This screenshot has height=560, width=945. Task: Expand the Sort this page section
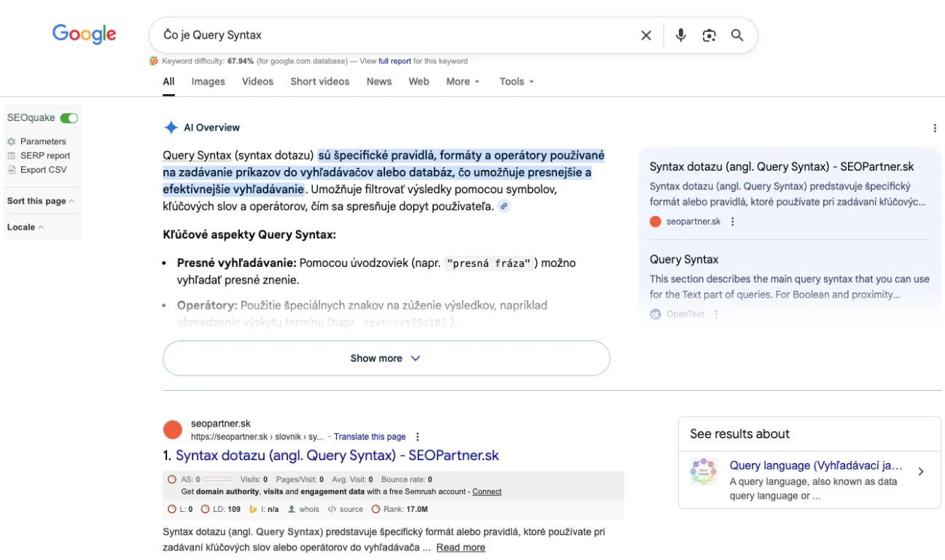pos(40,201)
